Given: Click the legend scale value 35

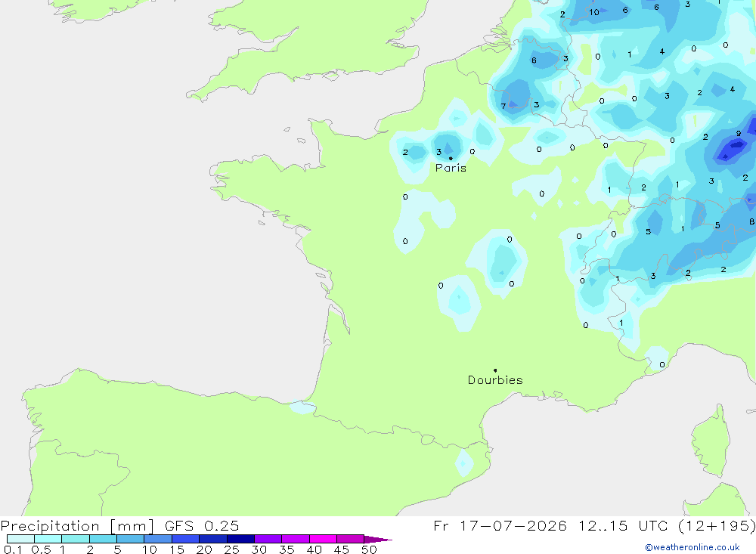Looking at the screenshot, I should [x=287, y=549].
